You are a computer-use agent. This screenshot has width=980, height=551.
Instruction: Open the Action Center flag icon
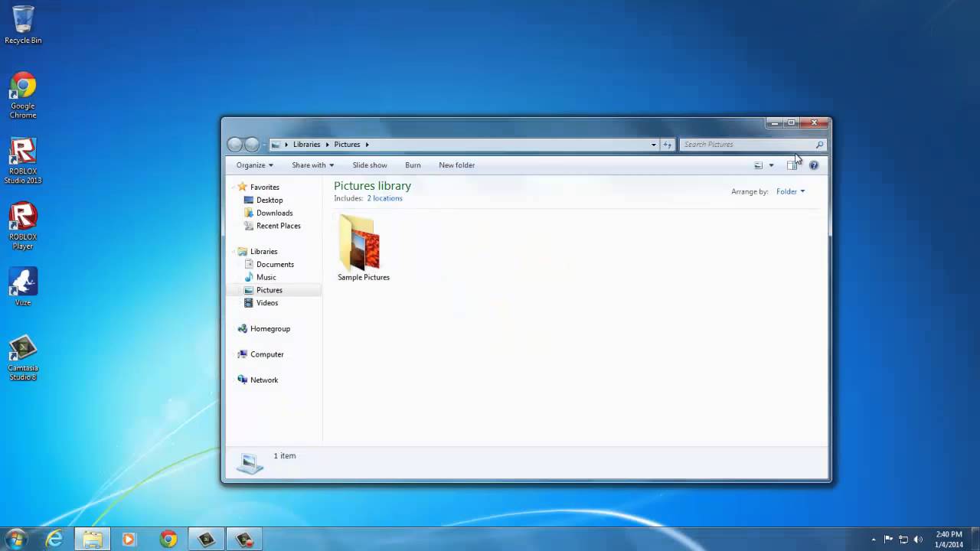[x=888, y=540]
